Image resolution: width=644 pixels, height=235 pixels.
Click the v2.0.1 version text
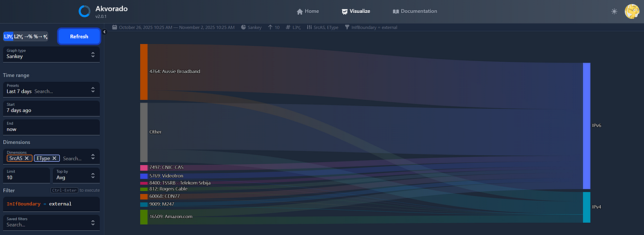pyautogui.click(x=100, y=16)
